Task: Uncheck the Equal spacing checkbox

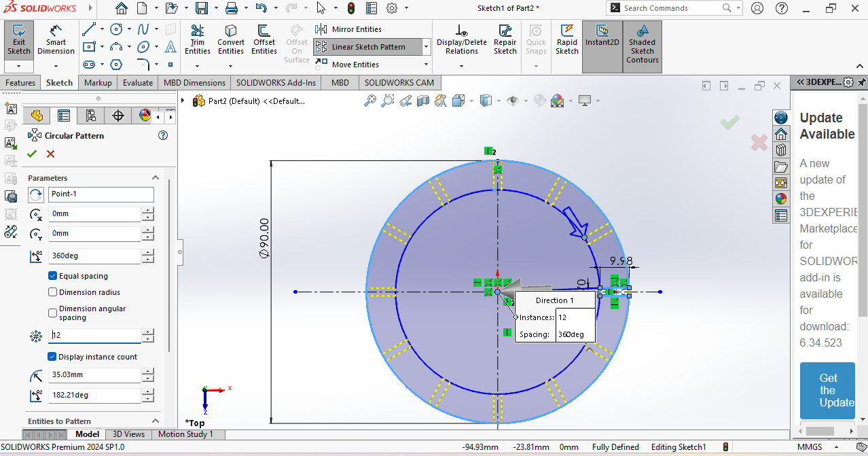Action: (53, 276)
